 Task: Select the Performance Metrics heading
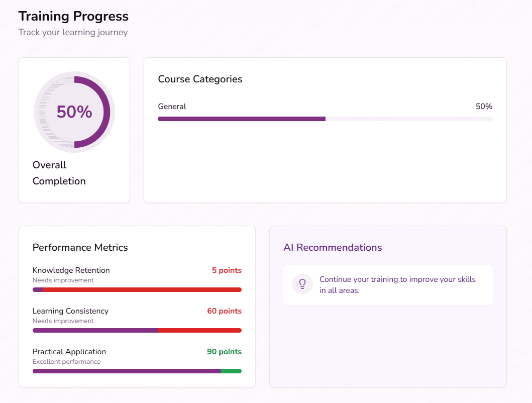pos(80,247)
